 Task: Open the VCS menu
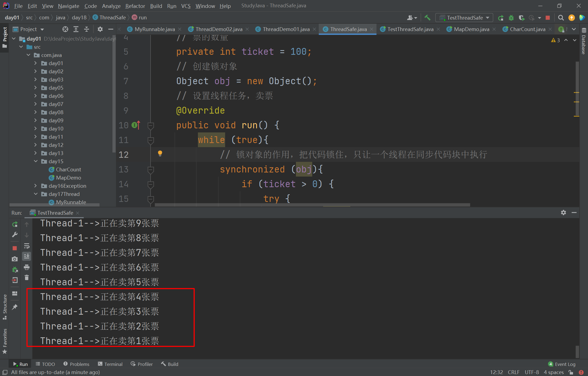[x=186, y=6]
